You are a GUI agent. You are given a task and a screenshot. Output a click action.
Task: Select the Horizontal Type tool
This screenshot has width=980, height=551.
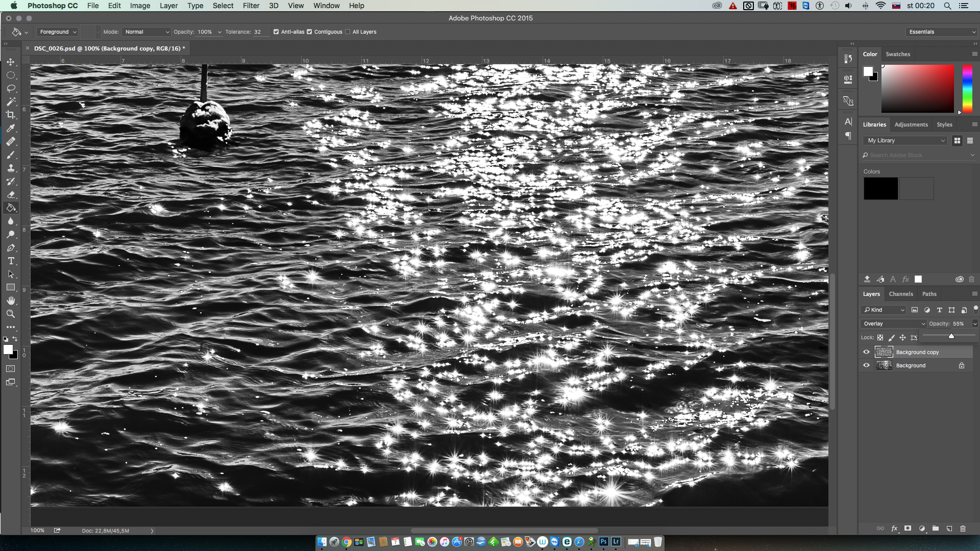(x=11, y=261)
